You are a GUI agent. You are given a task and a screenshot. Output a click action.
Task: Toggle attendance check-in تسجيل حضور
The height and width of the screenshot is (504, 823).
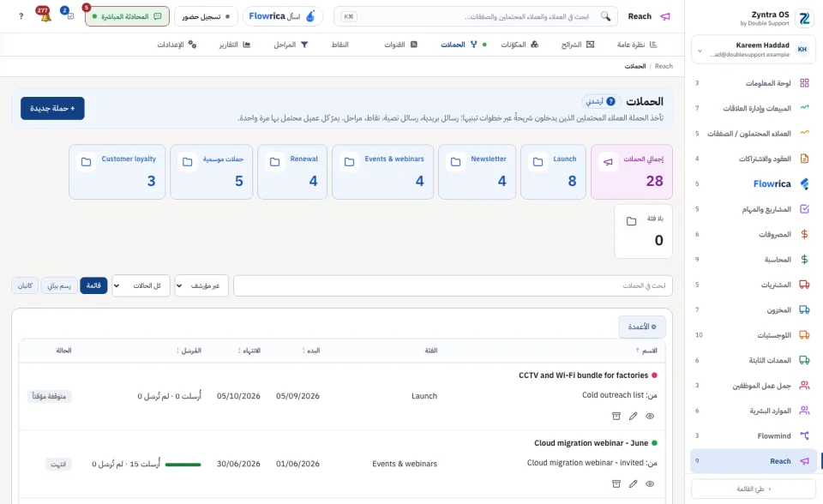tap(206, 16)
